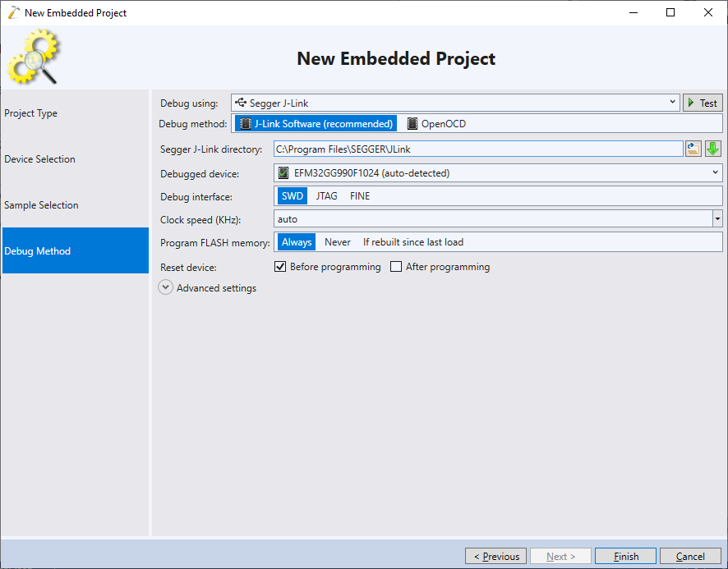The image size is (728, 569).
Task: Click the Segger J-Link directory path field
Action: point(478,149)
